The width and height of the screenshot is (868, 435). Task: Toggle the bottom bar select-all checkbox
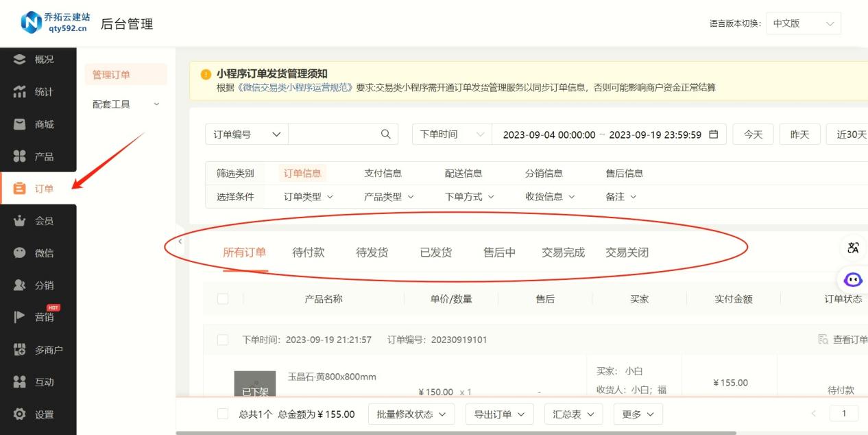click(223, 414)
